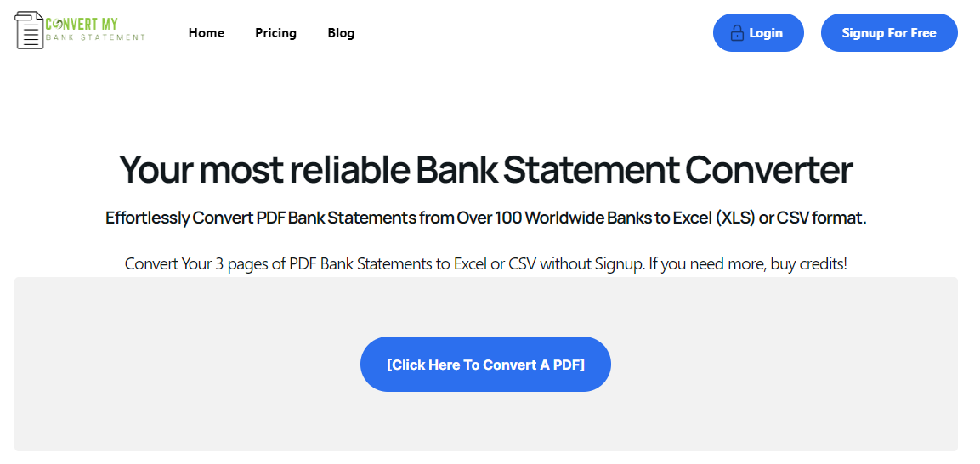This screenshot has width=980, height=464.
Task: Click the 'Over 100 Worldwide Banks' phrase
Action: coord(547,218)
